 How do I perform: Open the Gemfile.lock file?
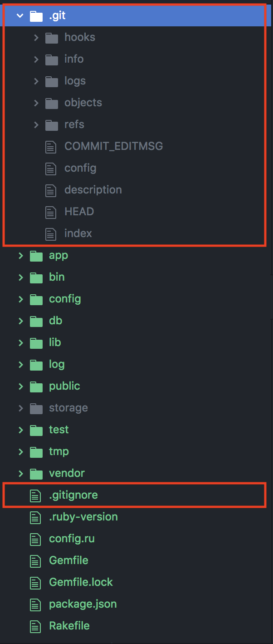click(x=81, y=582)
